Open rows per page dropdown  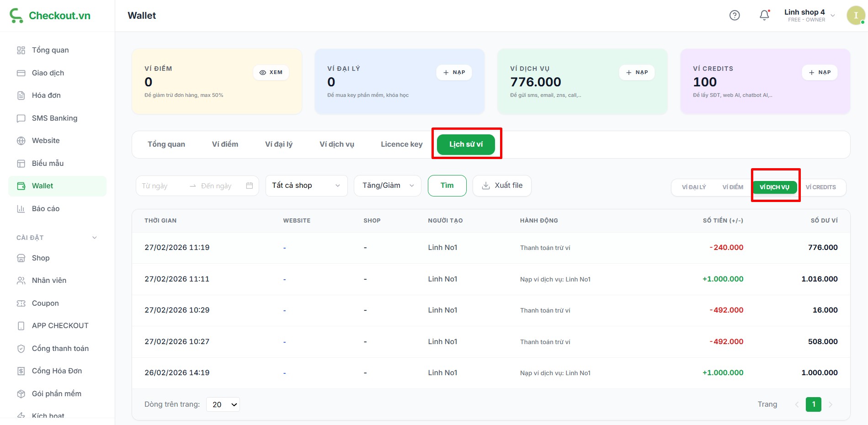(x=223, y=404)
